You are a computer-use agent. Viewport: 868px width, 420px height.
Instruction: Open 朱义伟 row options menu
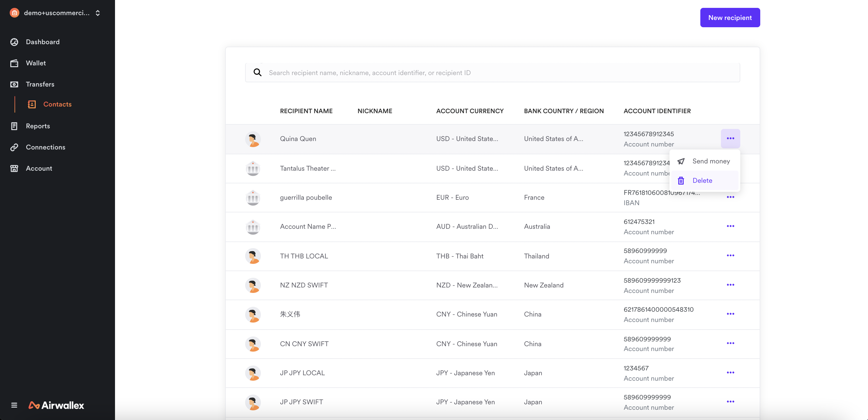(x=730, y=314)
